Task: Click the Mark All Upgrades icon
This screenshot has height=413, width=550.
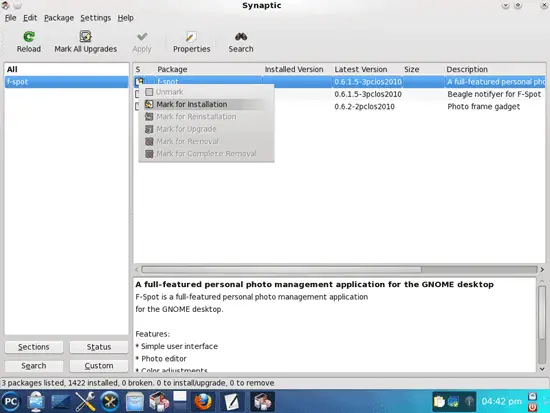Action: pos(85,36)
